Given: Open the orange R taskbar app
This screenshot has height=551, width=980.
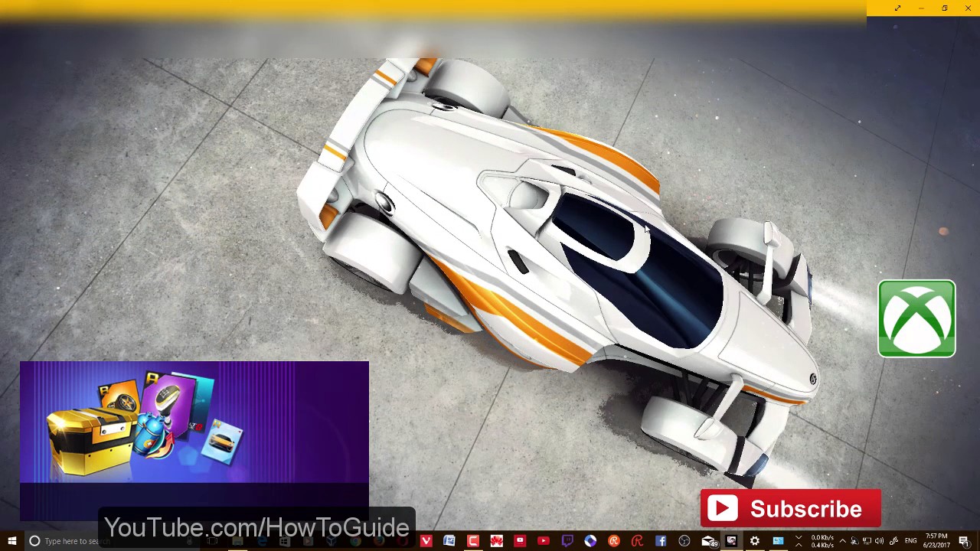Looking at the screenshot, I should (614, 541).
